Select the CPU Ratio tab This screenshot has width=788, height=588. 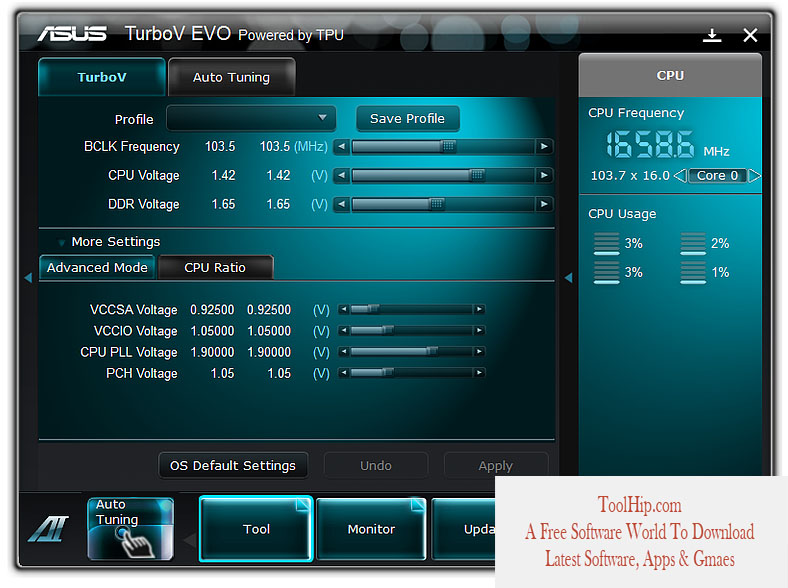tap(215, 267)
